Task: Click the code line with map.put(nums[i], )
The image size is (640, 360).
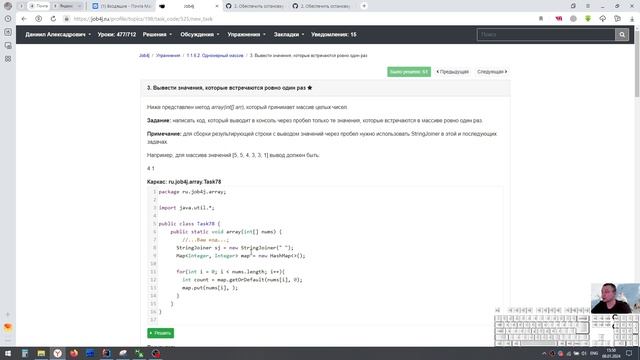Action: (210, 288)
